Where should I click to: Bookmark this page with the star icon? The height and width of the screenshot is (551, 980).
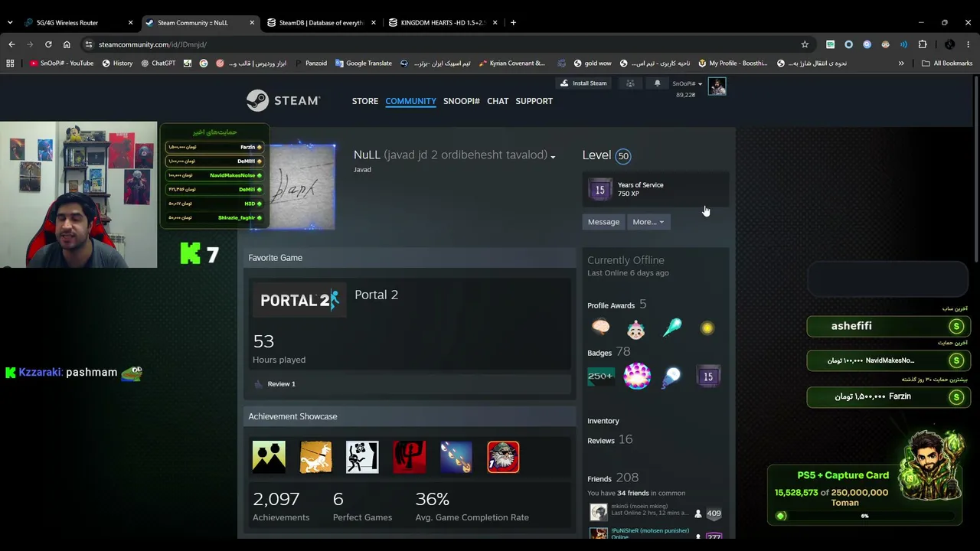point(805,44)
